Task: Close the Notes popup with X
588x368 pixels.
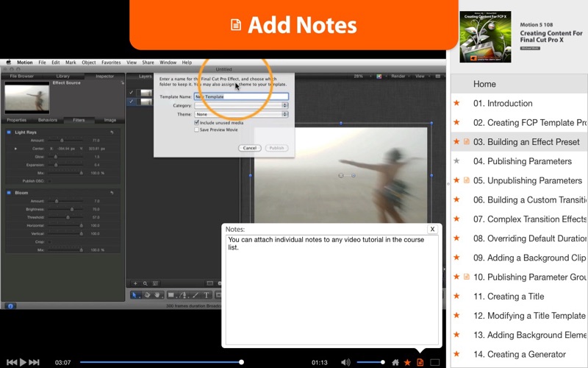Action: point(432,229)
